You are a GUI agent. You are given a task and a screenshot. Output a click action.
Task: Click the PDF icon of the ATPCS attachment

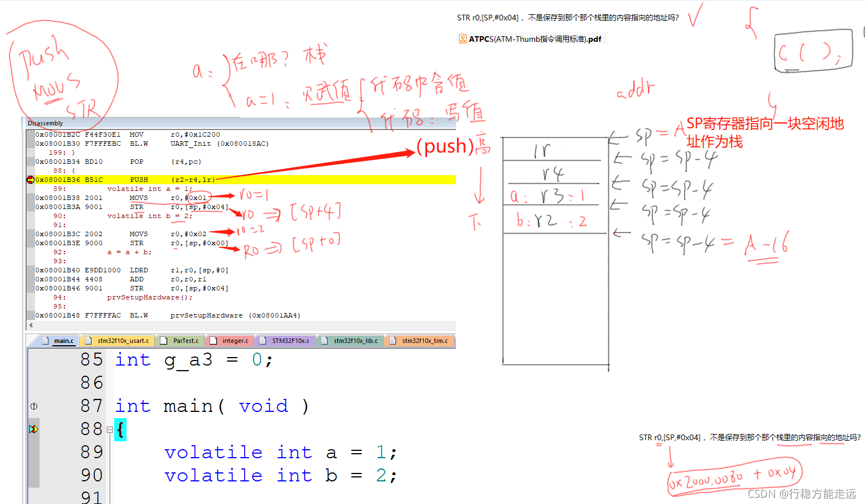point(463,39)
